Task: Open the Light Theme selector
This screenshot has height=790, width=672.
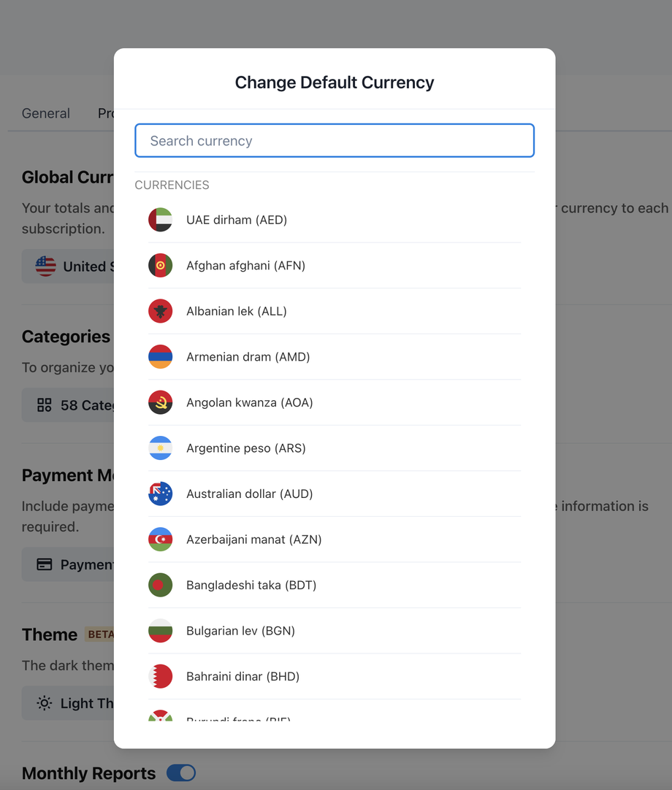Action: pos(69,703)
